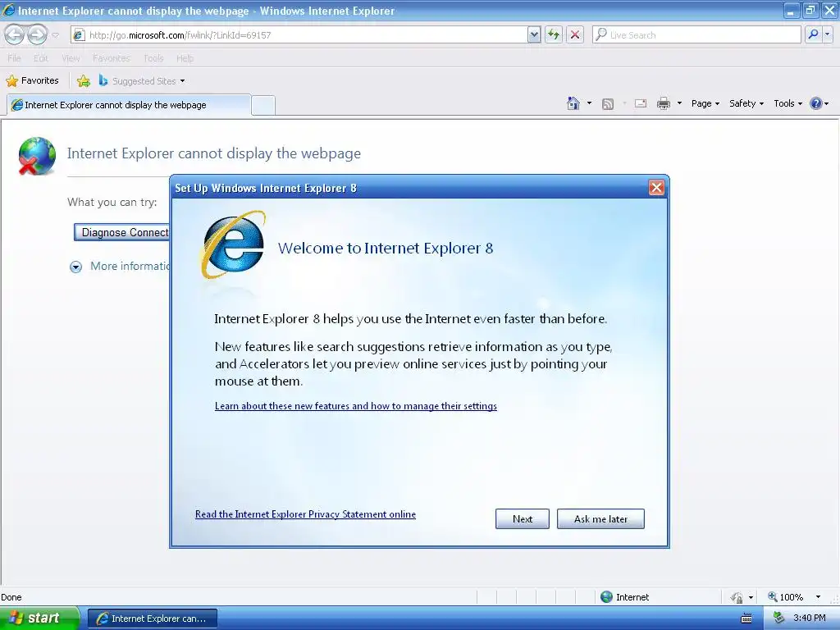
Task: Click the on-screen keyboard tray icon
Action: [746, 619]
